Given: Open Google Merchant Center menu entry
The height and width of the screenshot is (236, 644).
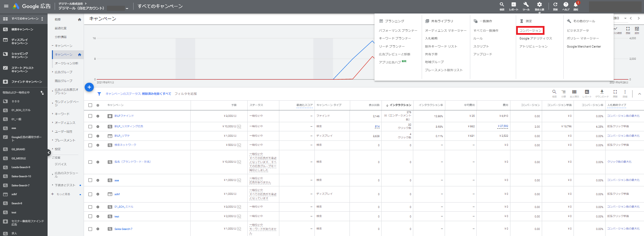Looking at the screenshot, I should (584, 47).
